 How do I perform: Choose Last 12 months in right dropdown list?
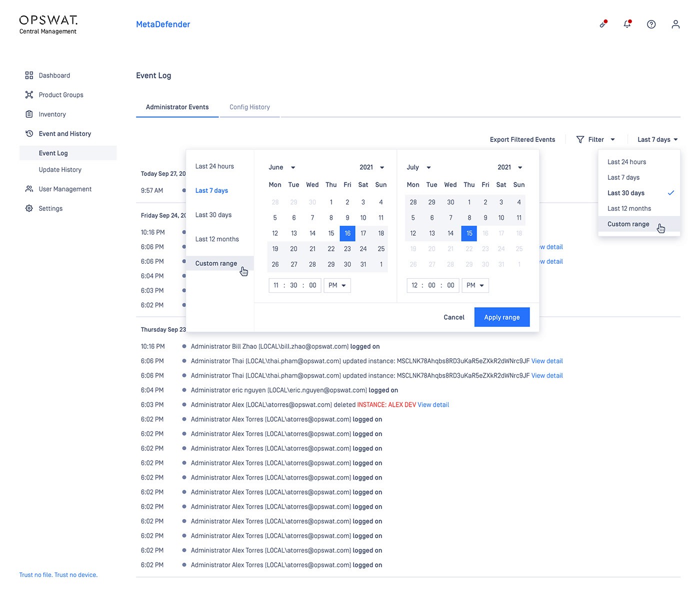point(639,208)
